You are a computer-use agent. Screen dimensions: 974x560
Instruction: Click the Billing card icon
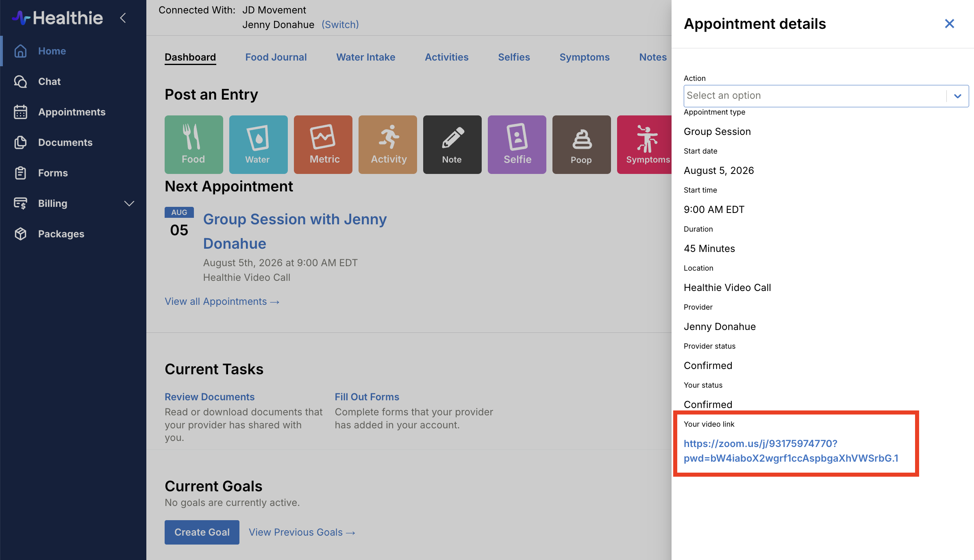point(20,204)
